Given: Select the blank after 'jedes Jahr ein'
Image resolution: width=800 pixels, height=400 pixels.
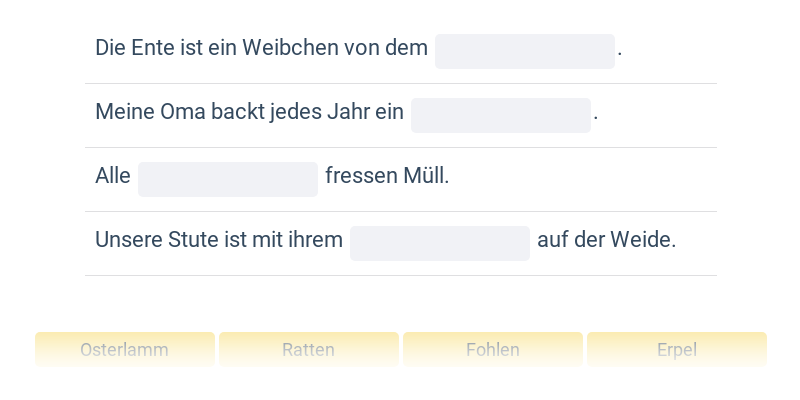Looking at the screenshot, I should tap(500, 116).
